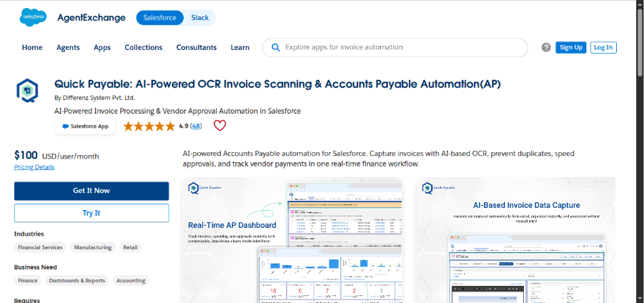The height and width of the screenshot is (303, 644).
Task: Open the AI-Based Invoice Data Capture screenshot
Action: click(x=516, y=240)
